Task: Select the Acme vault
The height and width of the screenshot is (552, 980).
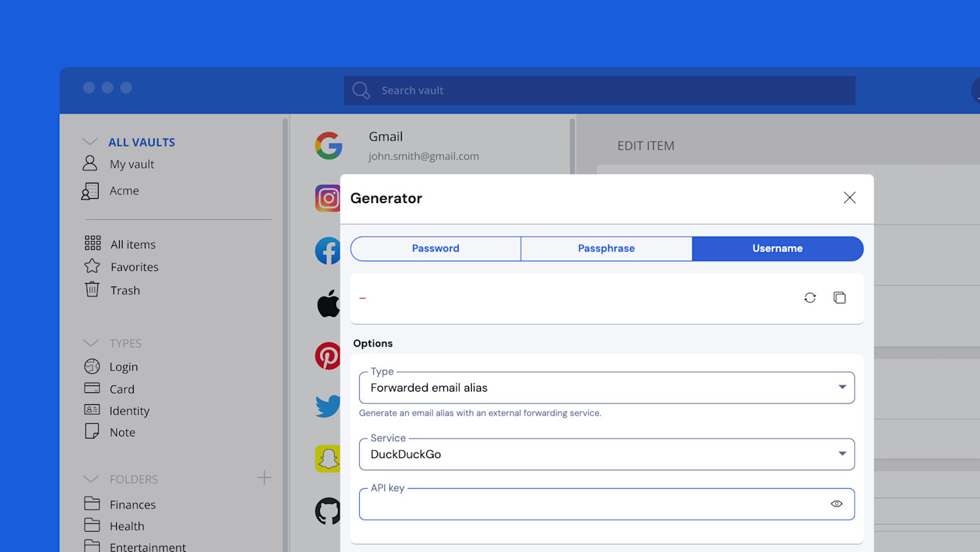Action: click(x=124, y=191)
